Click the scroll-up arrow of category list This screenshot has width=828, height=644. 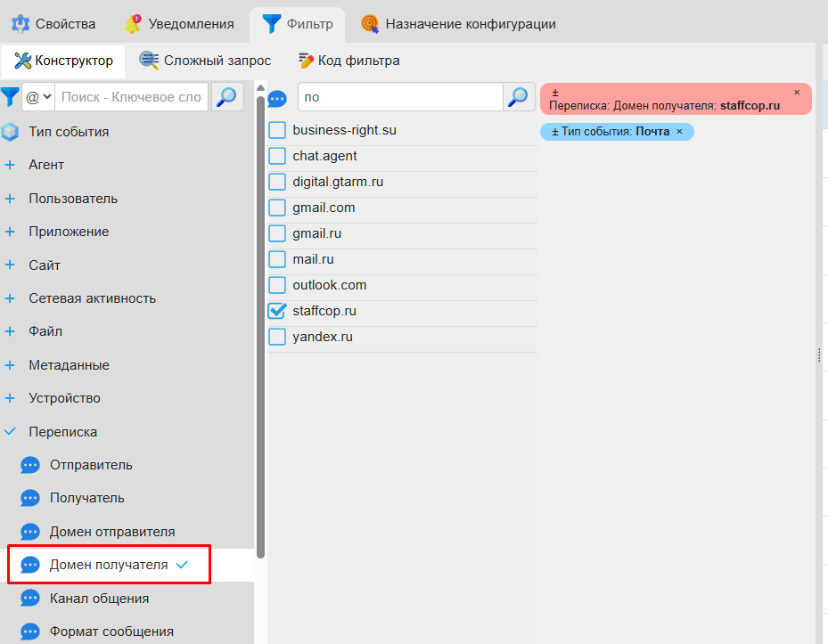pyautogui.click(x=260, y=87)
